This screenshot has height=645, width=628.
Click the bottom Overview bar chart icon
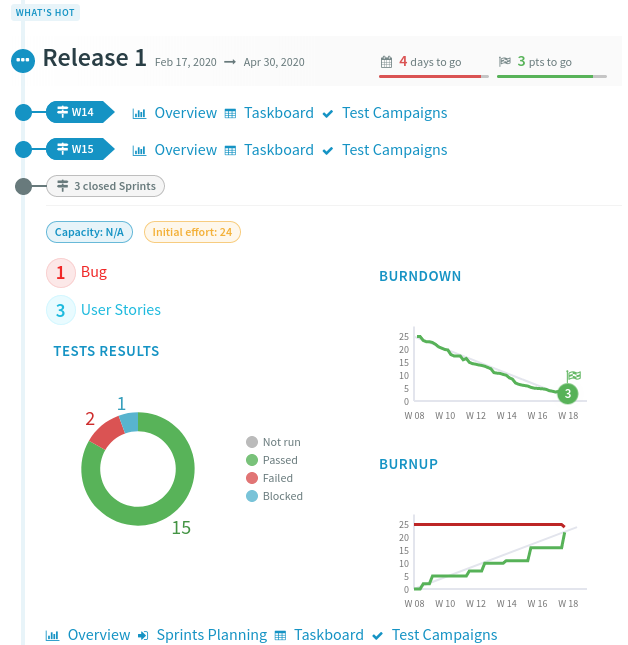coord(52,636)
